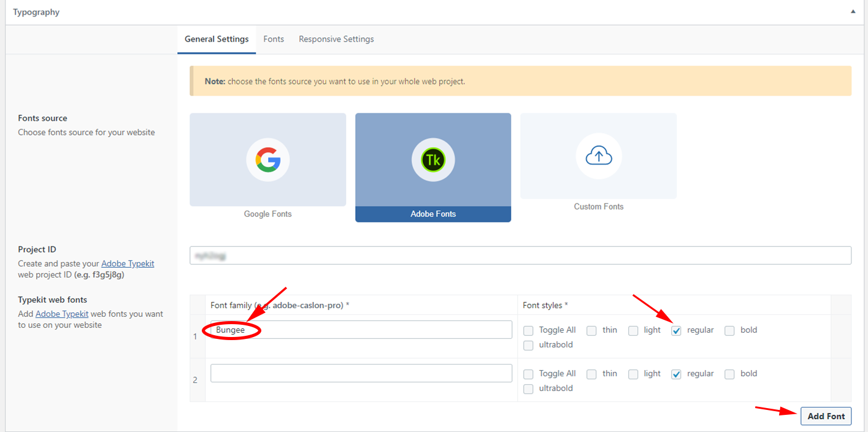
Task: Click the 'Font styles *' column header
Action: [545, 305]
